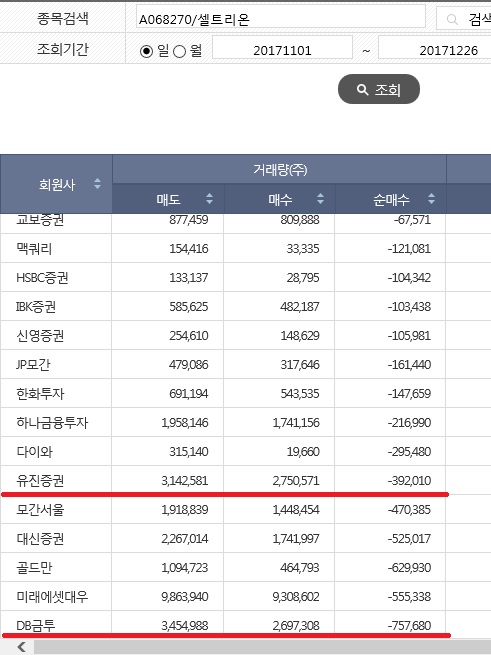491x655 pixels.
Task: Click the magnifier icon beside 검색
Action: pos(452,19)
